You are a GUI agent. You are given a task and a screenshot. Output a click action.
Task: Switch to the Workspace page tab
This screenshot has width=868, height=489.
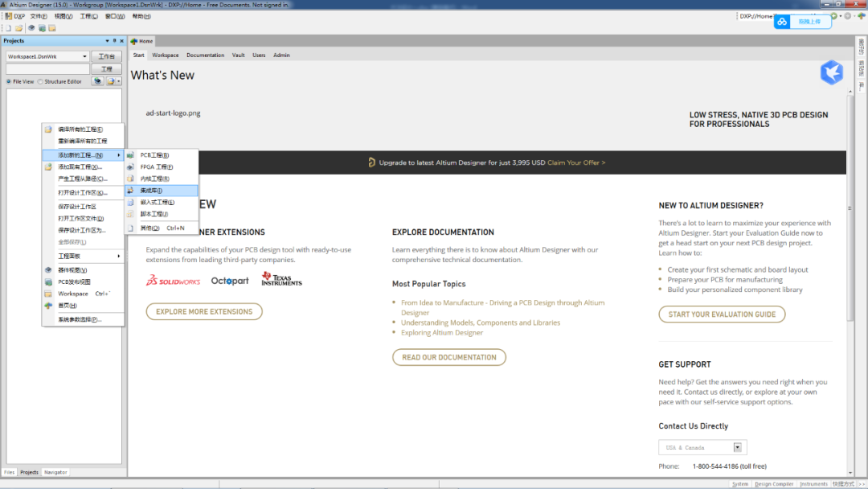point(166,55)
